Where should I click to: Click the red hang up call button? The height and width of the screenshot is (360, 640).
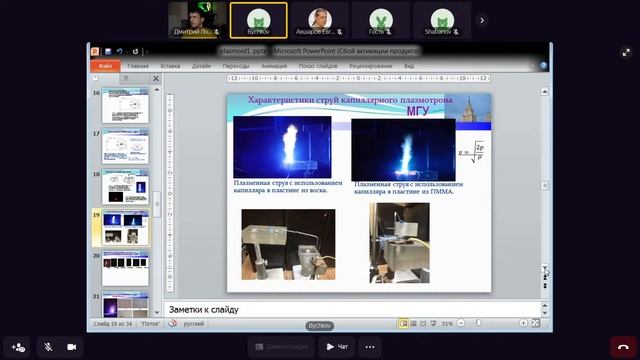click(623, 347)
